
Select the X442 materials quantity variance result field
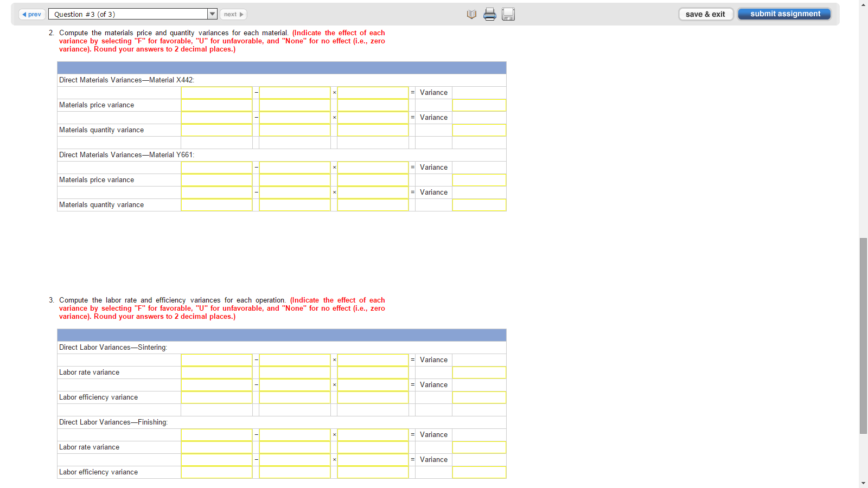click(x=479, y=130)
